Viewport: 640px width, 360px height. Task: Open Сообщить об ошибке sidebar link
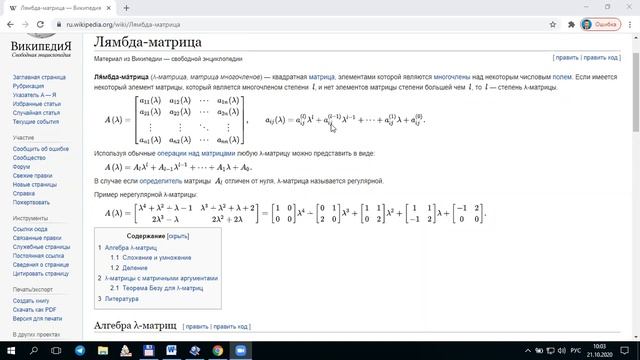tap(41, 149)
